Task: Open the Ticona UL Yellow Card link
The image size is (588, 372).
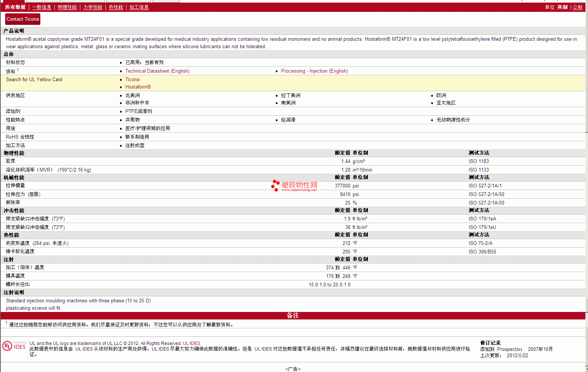Action: (x=132, y=80)
